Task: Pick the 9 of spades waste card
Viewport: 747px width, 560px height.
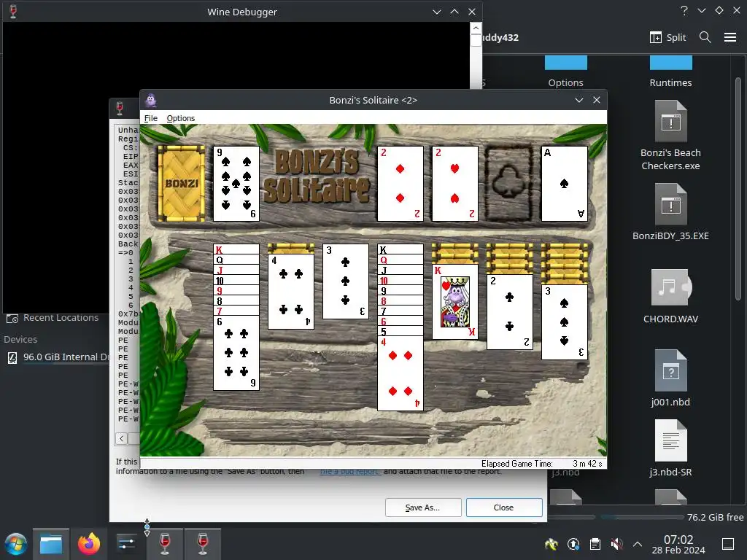Action: tap(236, 183)
